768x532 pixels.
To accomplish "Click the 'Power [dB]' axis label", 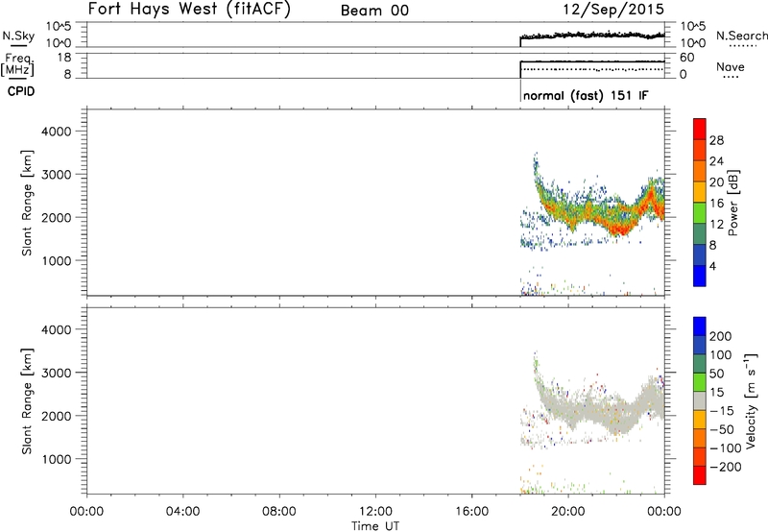I will [732, 203].
